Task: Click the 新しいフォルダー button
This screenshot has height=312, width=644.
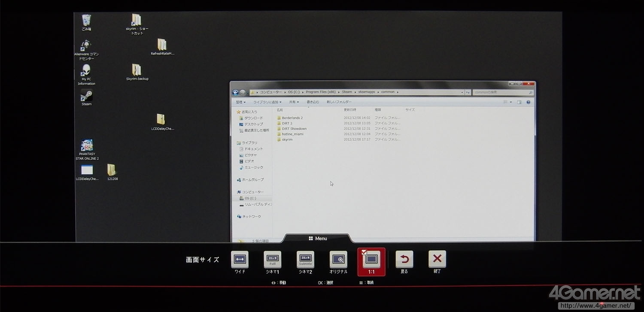Action: click(x=339, y=102)
